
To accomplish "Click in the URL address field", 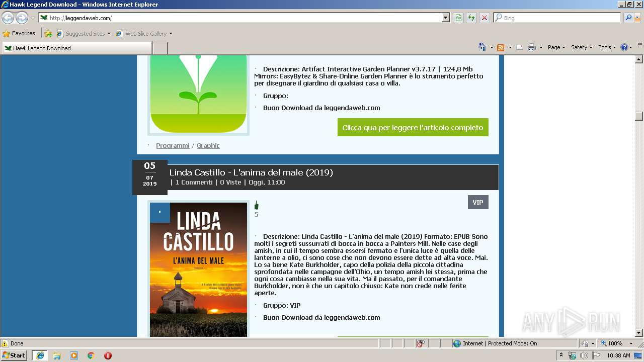I will (244, 18).
